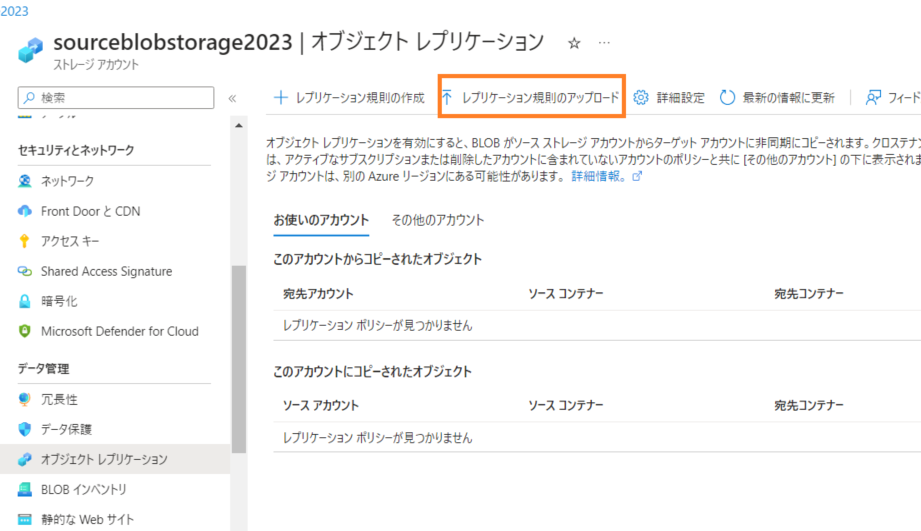Click 宛先コンテナー header in first table
The height and width of the screenshot is (531, 921).
tap(809, 294)
